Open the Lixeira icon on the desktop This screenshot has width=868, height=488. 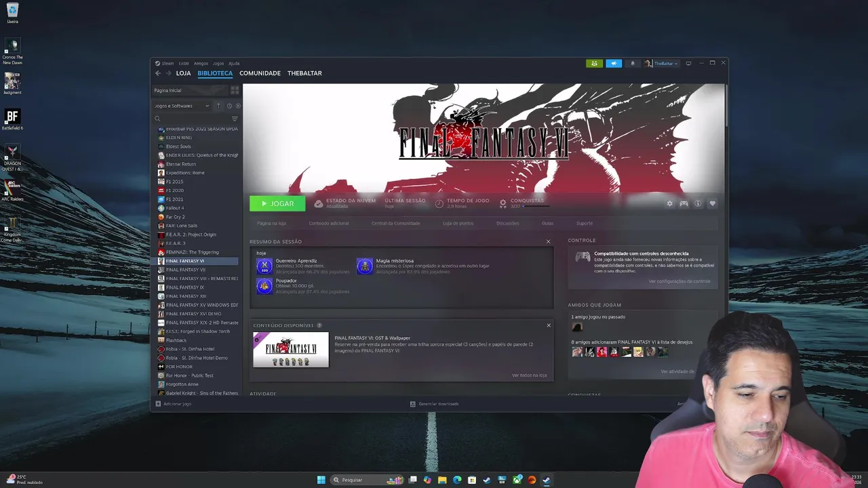click(12, 12)
